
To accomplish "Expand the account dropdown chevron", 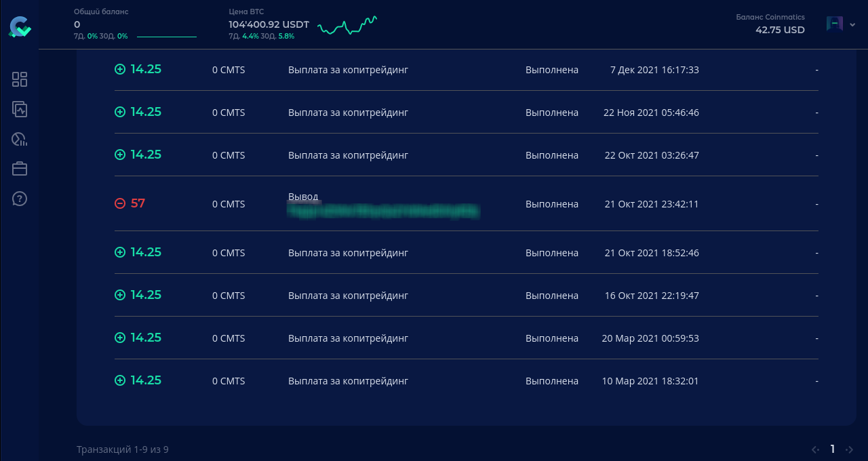I will (x=852, y=24).
